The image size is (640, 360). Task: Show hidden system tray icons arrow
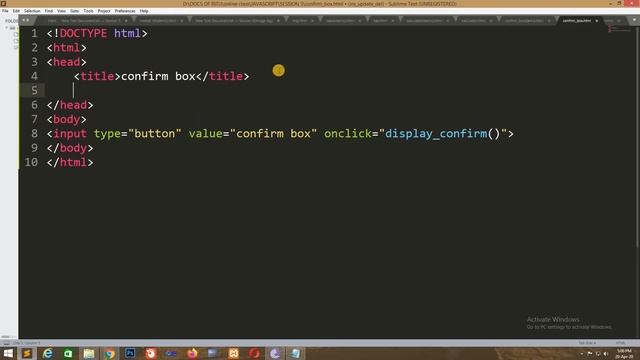[582, 353]
